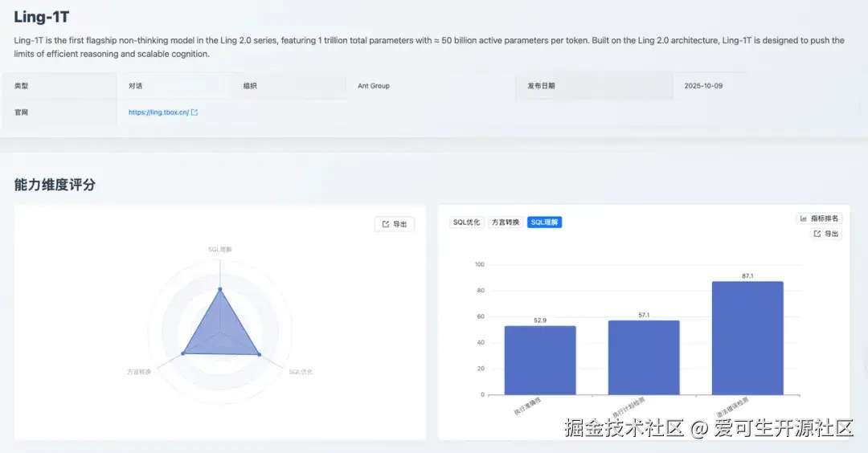Click the 52.9 value label
This screenshot has height=453, width=868.
pos(540,320)
